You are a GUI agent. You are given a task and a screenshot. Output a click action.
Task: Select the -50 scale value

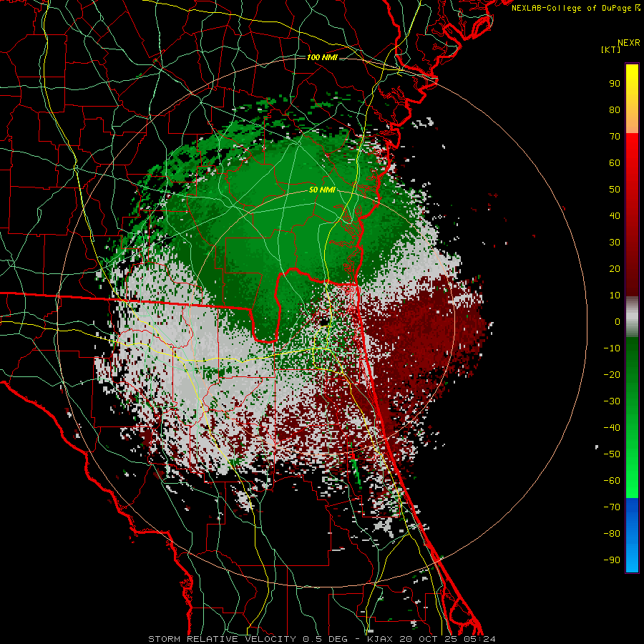coord(612,454)
